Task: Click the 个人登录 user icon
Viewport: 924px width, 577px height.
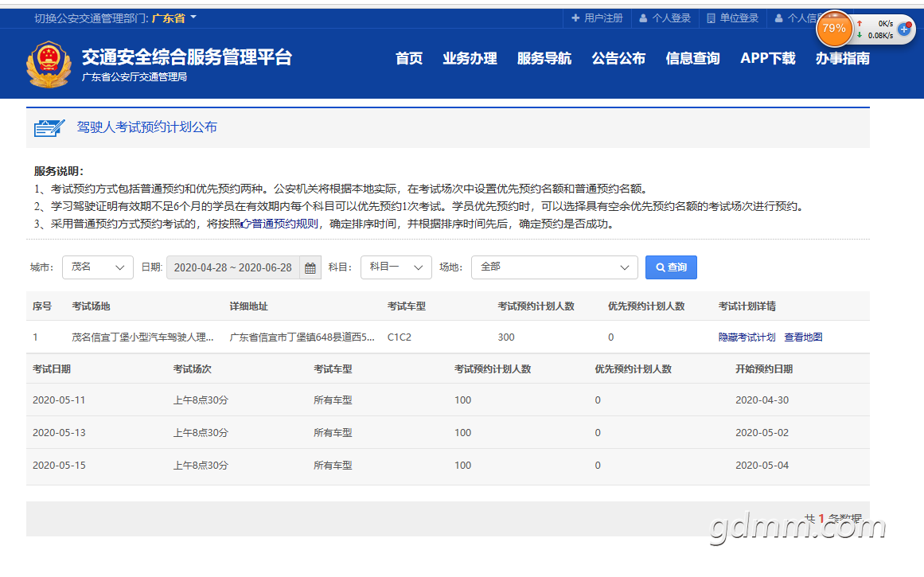Action: 643,18
